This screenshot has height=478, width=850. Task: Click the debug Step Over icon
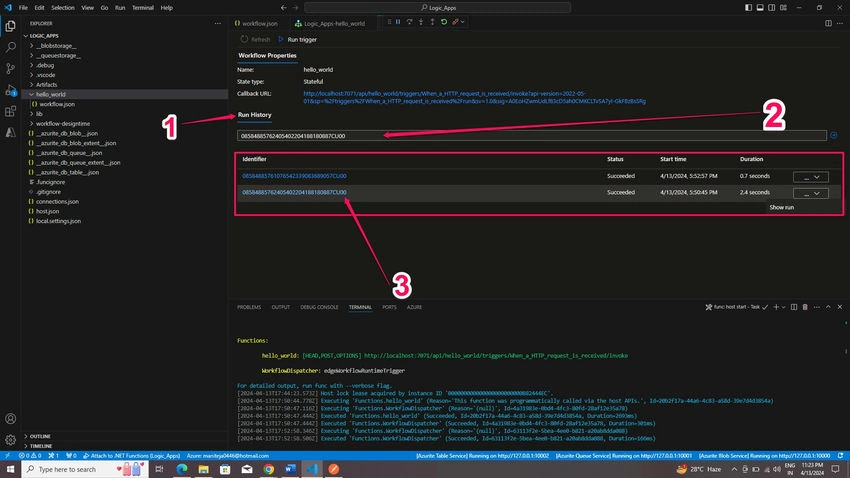coord(409,22)
